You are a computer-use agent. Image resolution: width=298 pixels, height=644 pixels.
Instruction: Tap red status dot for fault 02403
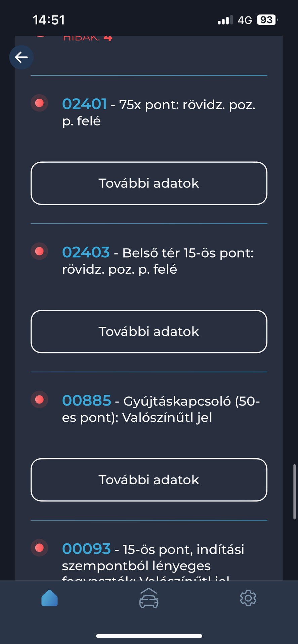click(x=39, y=251)
